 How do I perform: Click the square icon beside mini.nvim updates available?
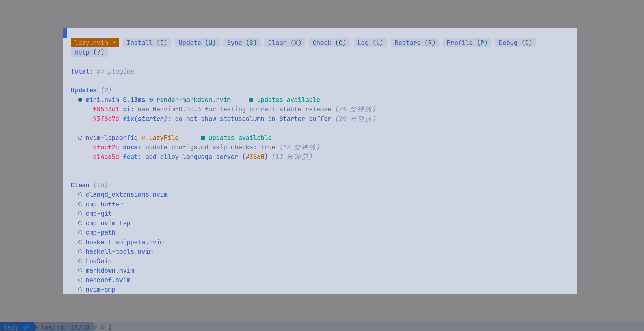pos(251,100)
